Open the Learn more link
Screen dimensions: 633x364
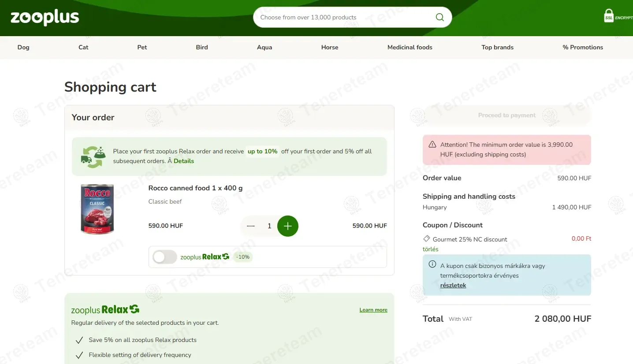(x=373, y=310)
